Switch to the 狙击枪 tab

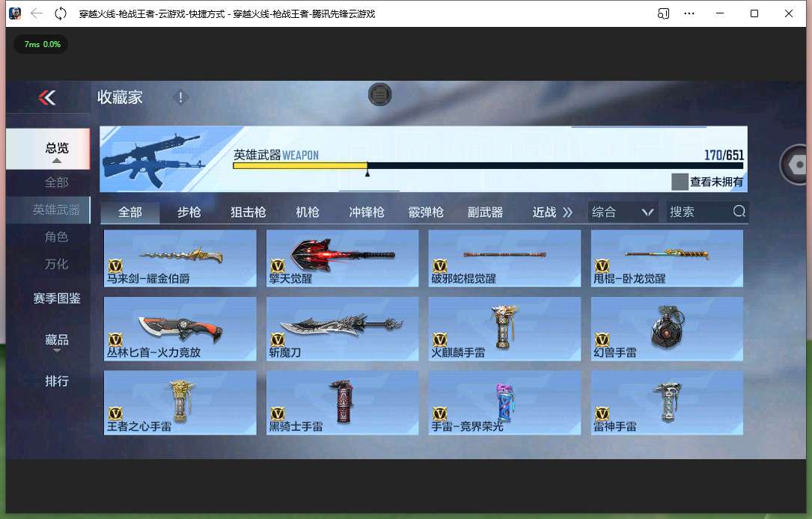pos(248,212)
